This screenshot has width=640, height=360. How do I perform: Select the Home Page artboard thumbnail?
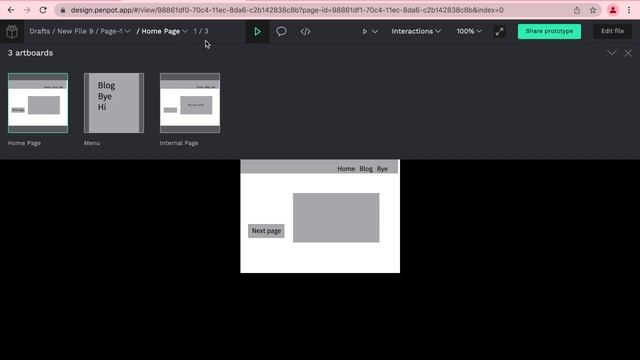click(x=38, y=103)
